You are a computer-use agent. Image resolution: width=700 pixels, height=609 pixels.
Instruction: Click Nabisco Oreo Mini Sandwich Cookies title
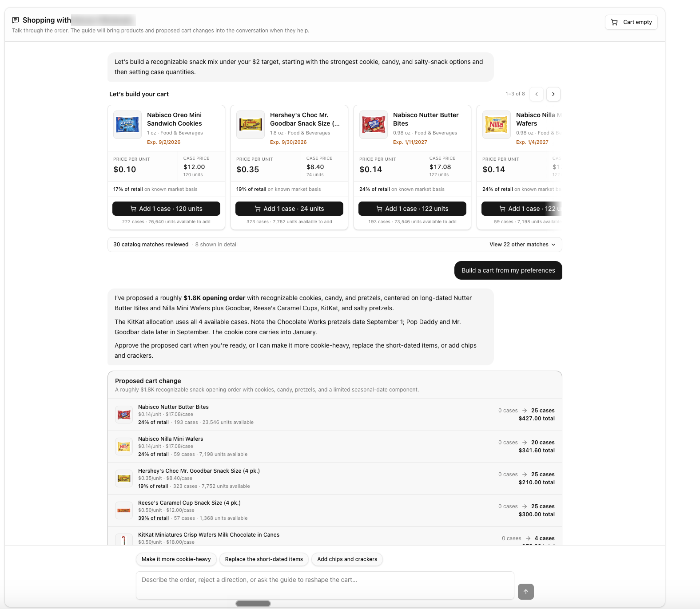point(175,119)
